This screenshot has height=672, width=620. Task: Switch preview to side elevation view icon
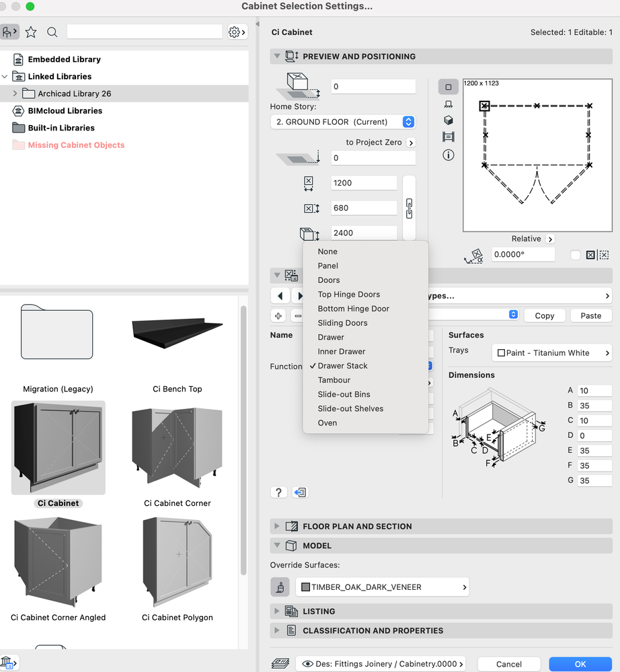[449, 104]
